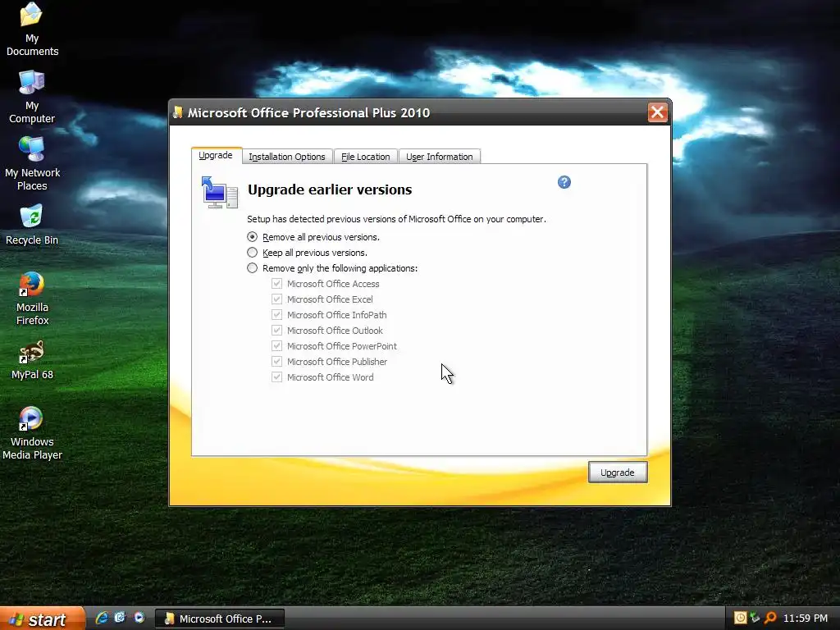Close the Office setup dialog

pos(657,112)
